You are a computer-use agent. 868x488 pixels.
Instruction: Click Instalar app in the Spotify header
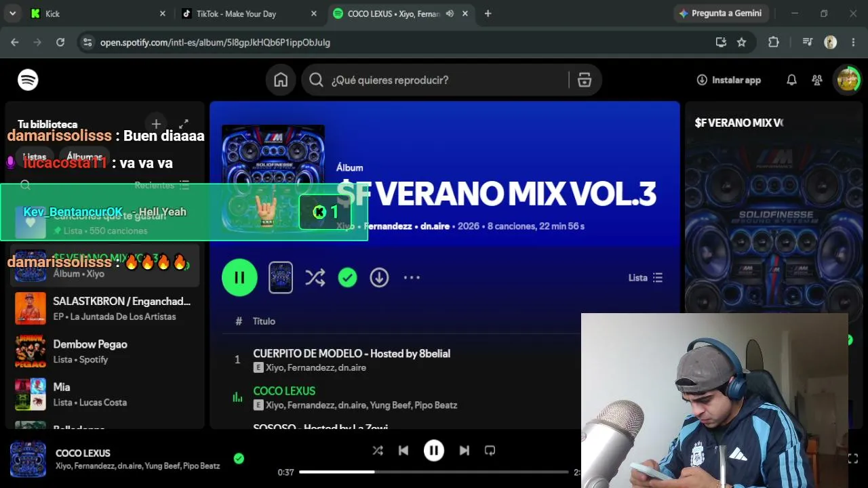click(x=729, y=80)
